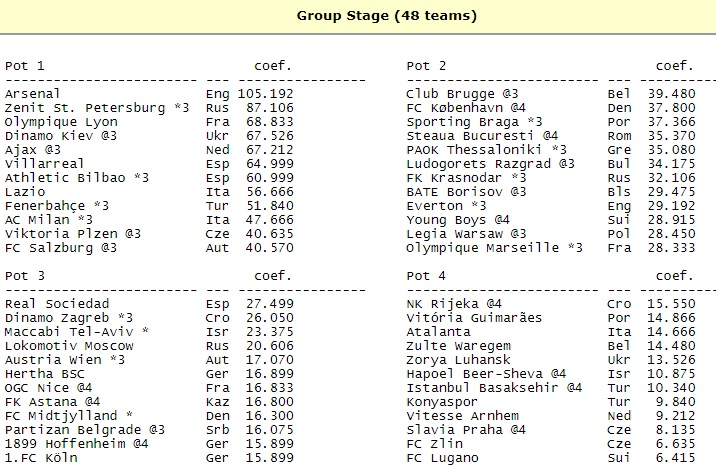Click the coef. header above Pot 1
The image size is (716, 469).
273,66
